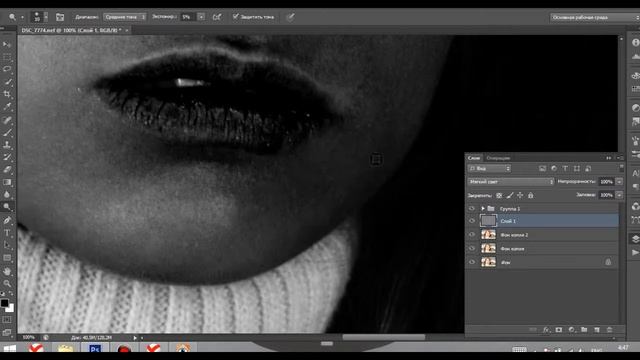Image resolution: width=640 pixels, height=360 pixels.
Task: Add a layer mask
Action: (559, 330)
